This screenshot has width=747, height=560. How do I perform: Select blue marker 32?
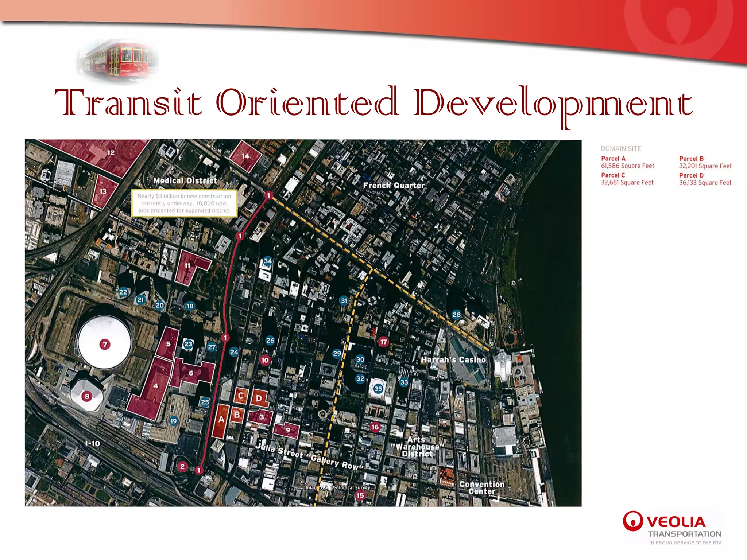click(x=360, y=378)
